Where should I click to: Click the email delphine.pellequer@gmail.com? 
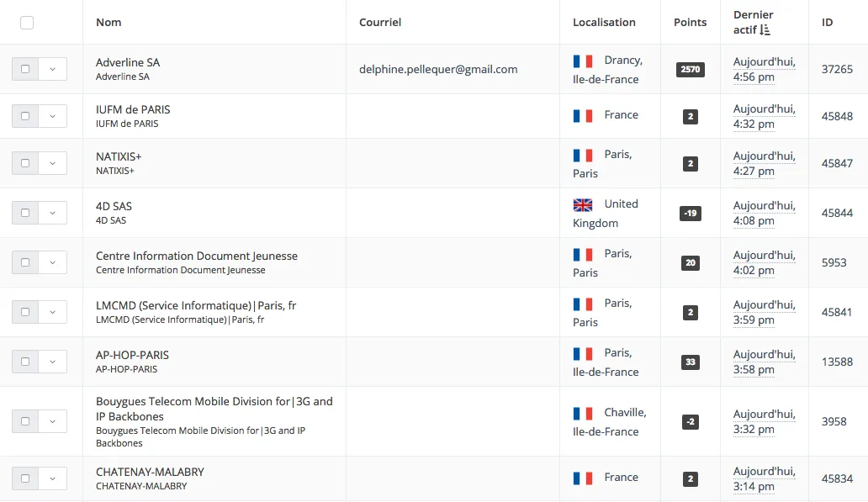[438, 69]
